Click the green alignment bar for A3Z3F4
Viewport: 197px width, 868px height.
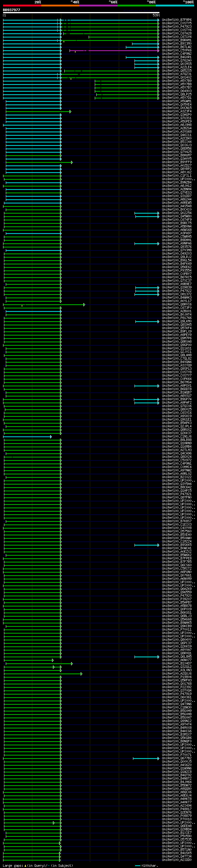click(38, 111)
